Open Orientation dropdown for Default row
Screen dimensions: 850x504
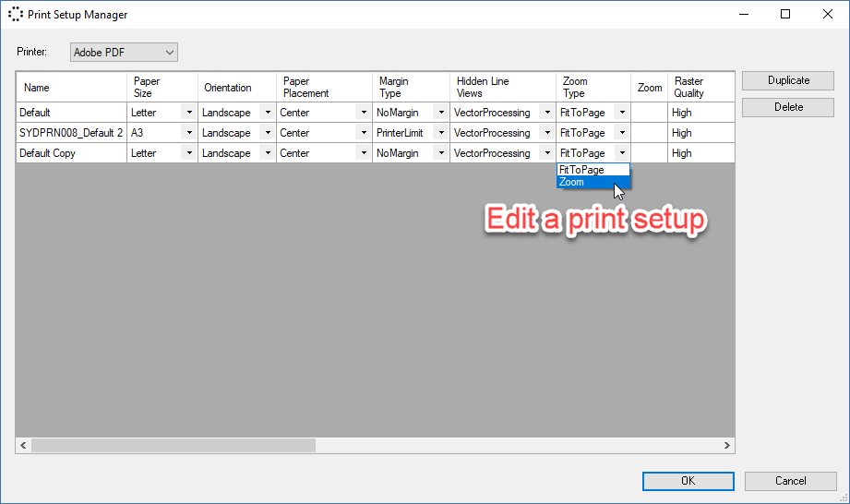(268, 113)
